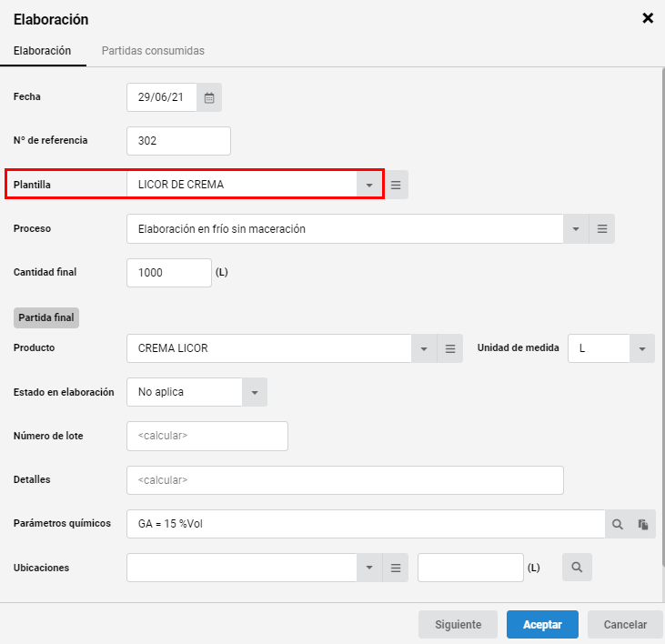Expand the Estado en elaboración dropdown
This screenshot has width=665, height=644.
255,392
